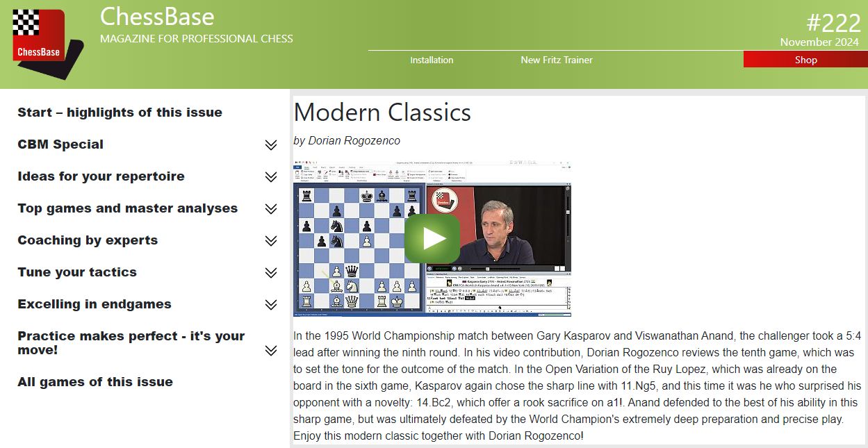This screenshot has width=868, height=448.
Task: Click chevron beside Coaching by experts
Action: 271,241
